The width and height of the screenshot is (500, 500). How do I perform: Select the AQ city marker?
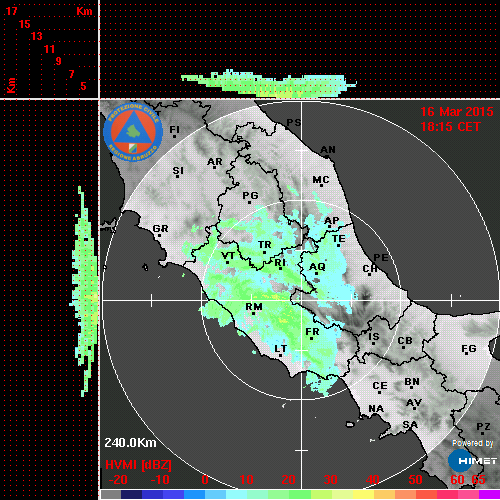(x=317, y=273)
